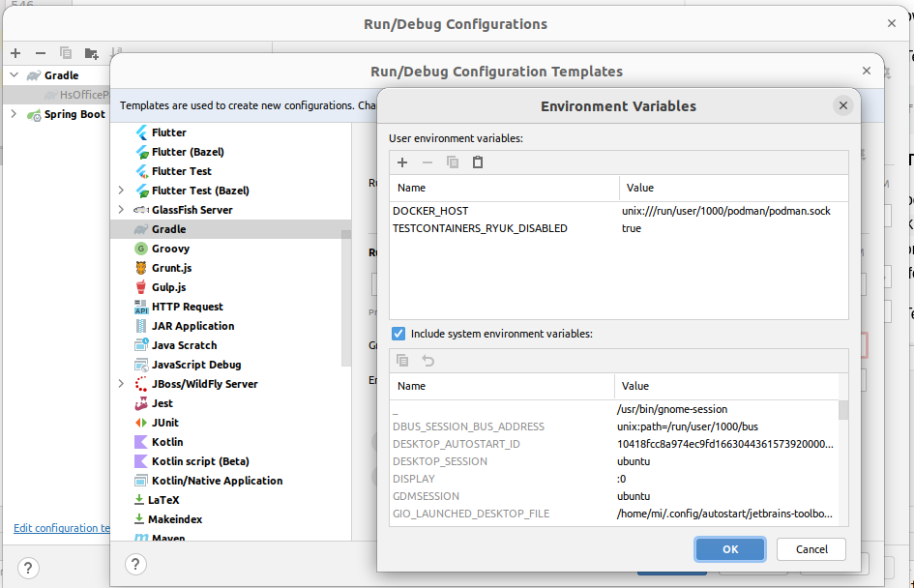The width and height of the screenshot is (914, 588).
Task: Close the Run/Debug Configuration Templates dialog
Action: (867, 71)
